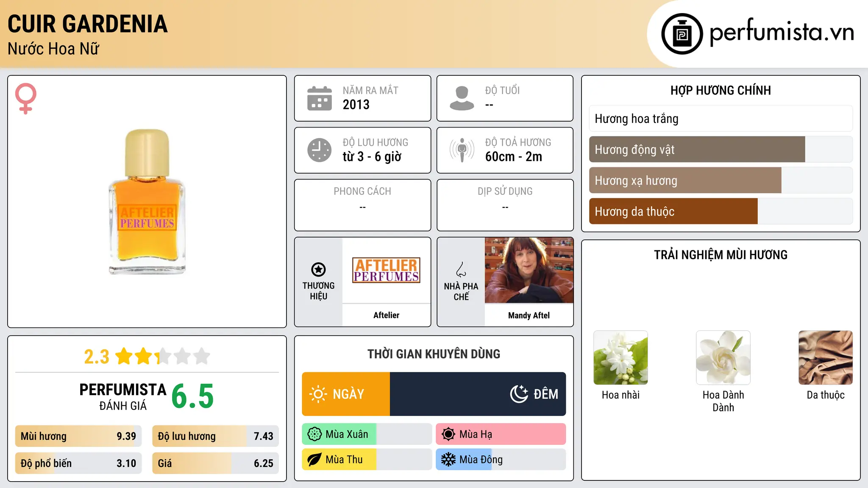
Task: Click the winter snowflake icon
Action: (448, 460)
